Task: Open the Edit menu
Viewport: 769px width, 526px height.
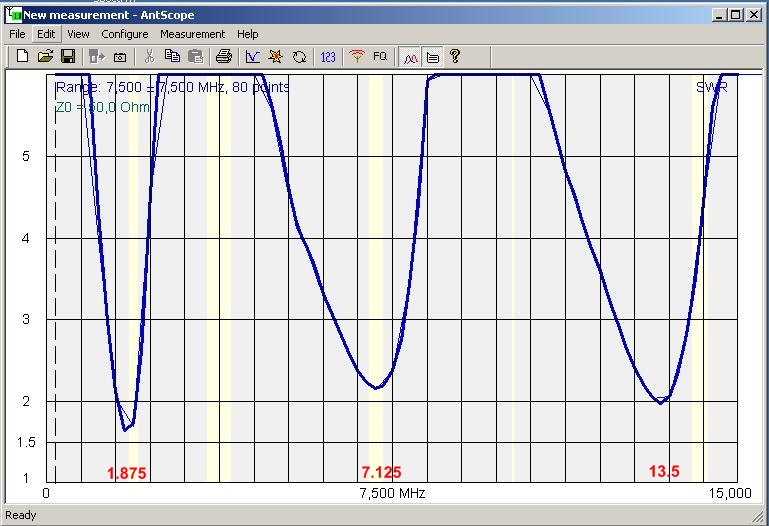Action: coord(46,34)
